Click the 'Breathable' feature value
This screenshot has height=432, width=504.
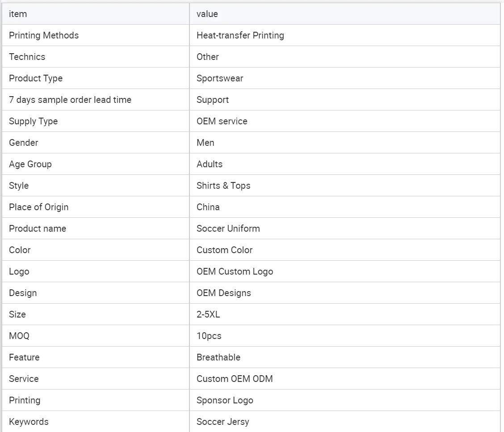(x=218, y=357)
